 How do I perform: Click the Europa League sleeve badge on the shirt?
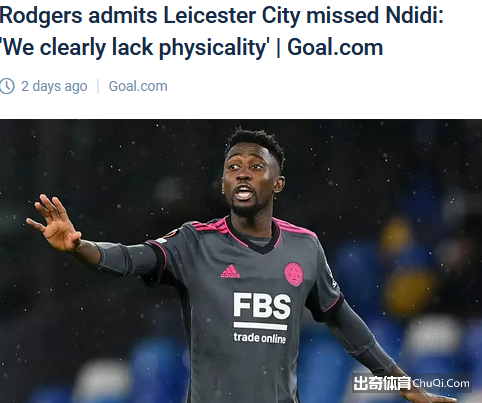[172, 234]
